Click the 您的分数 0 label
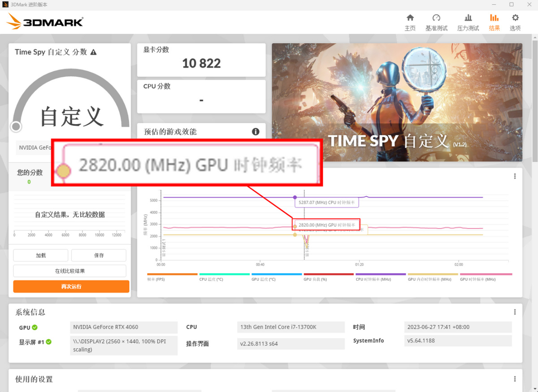538x392 pixels. (30, 177)
